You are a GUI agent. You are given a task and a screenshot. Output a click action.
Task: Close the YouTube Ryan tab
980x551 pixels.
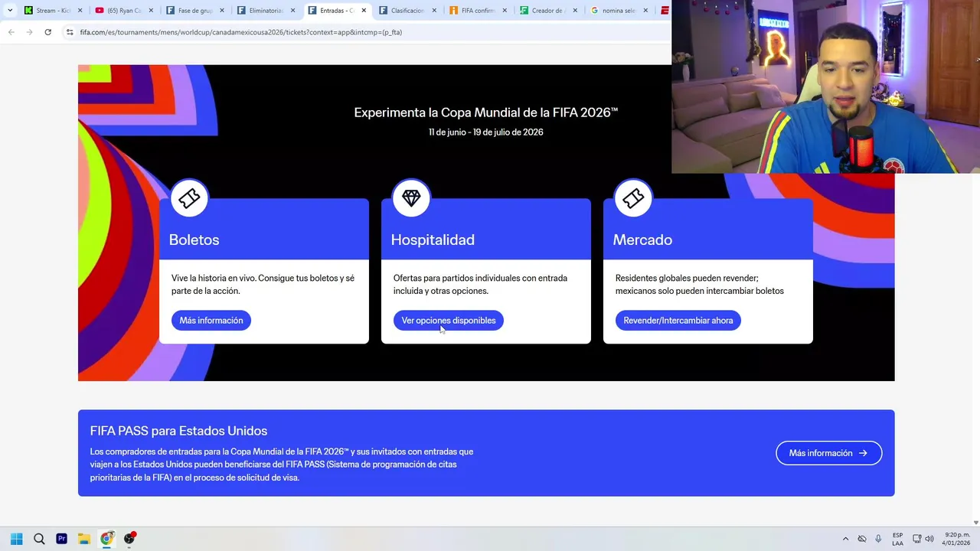click(x=151, y=11)
